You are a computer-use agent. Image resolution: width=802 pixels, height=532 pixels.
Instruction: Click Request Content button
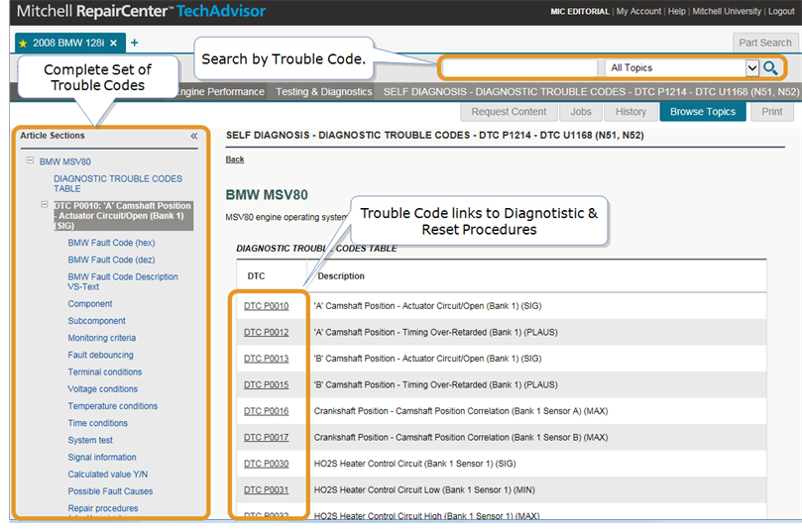coord(509,112)
